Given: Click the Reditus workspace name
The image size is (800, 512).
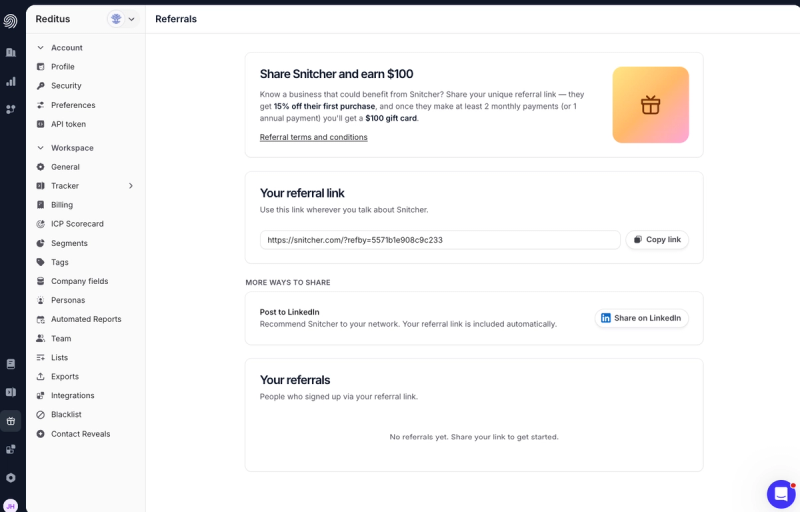Looking at the screenshot, I should pos(53,19).
